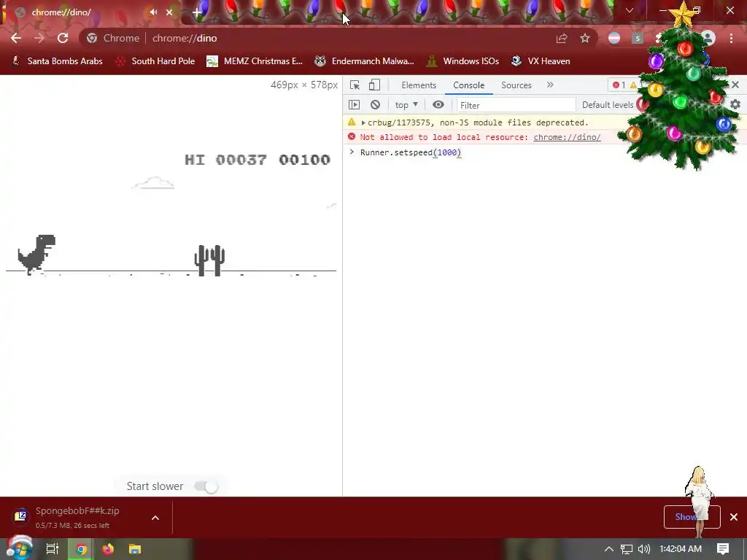Show the console sidebar
The image size is (747, 560).
(x=354, y=105)
